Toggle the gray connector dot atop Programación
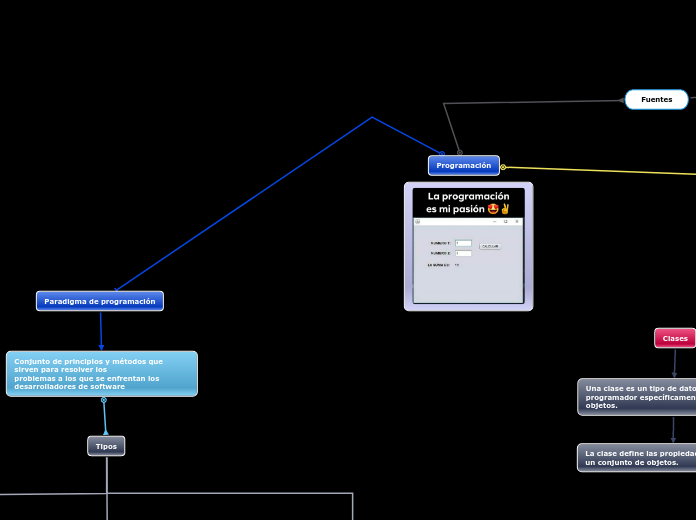696x520 pixels. coord(460,152)
